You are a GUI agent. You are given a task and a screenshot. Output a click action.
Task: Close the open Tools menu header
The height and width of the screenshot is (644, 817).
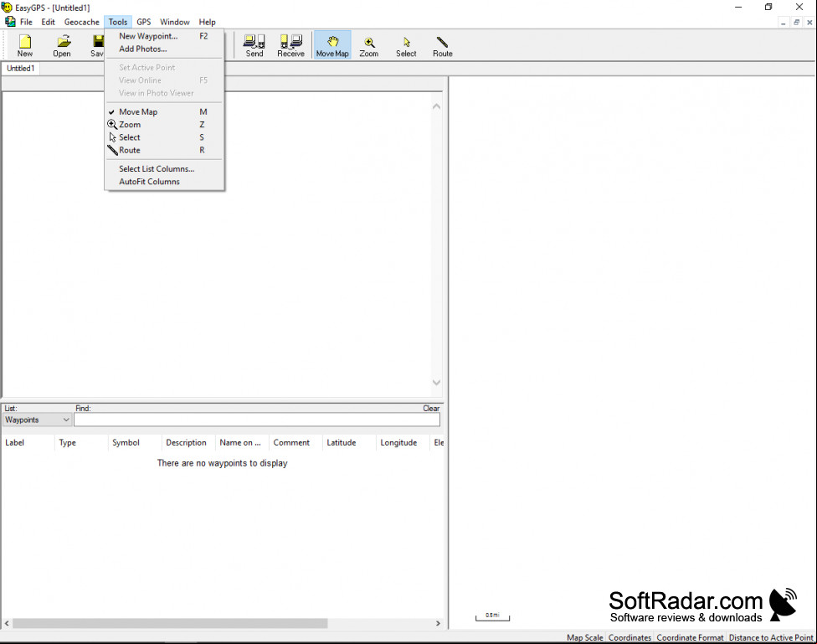[x=118, y=22]
